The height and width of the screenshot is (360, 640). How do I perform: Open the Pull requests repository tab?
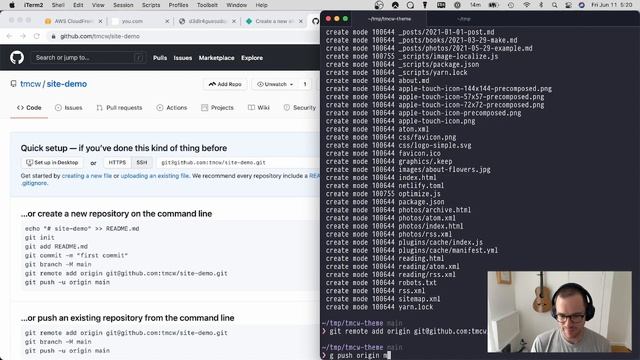119,108
